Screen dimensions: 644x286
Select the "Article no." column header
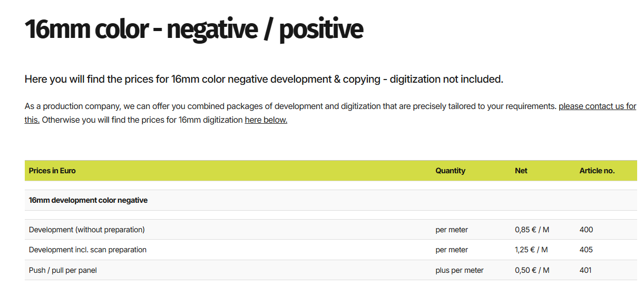[x=597, y=171]
